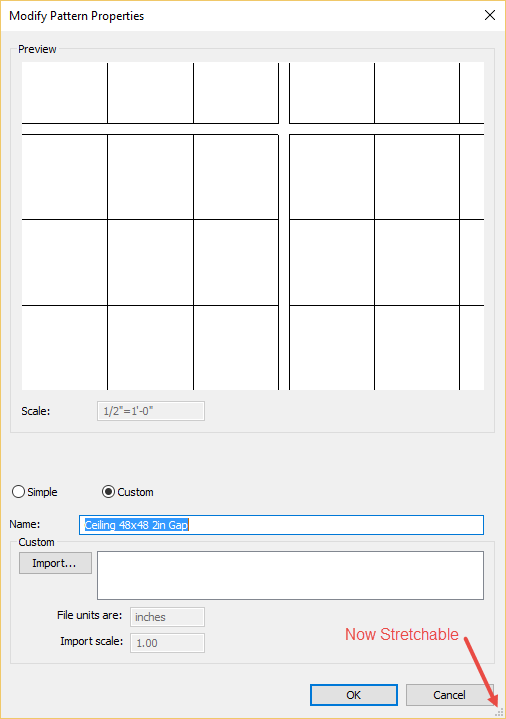506x719 pixels.
Task: Click the Modify Pattern Properties title bar
Action: click(239, 16)
